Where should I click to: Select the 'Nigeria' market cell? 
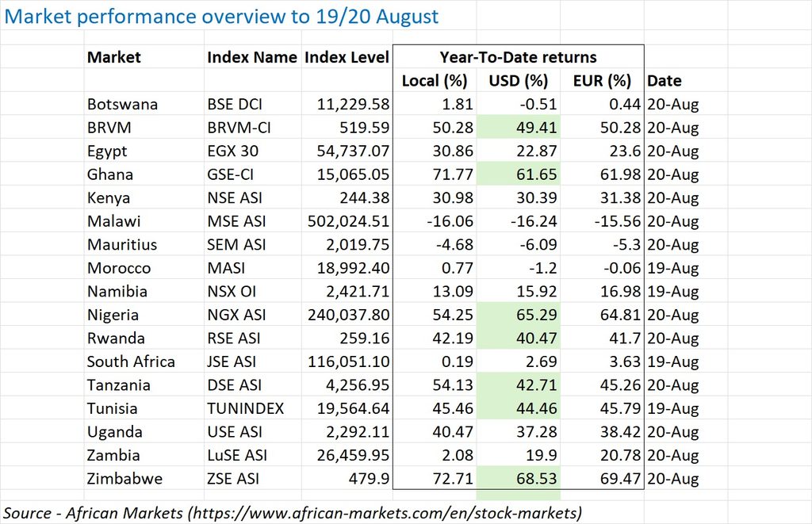[x=144, y=314]
